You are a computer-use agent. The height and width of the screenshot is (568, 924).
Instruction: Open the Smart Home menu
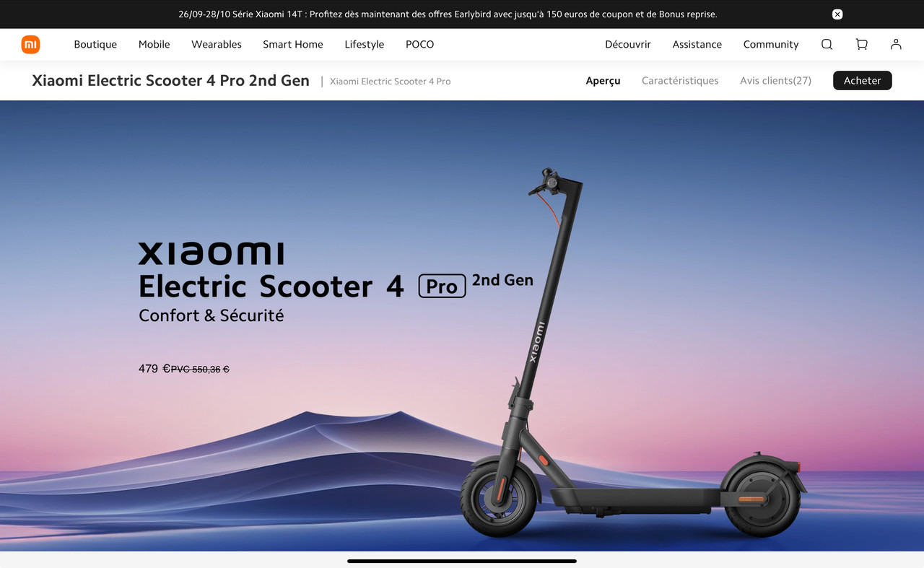[x=293, y=45]
